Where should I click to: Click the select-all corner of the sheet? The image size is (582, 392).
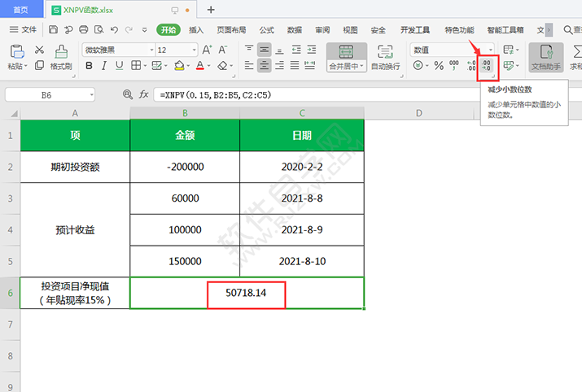13,113
